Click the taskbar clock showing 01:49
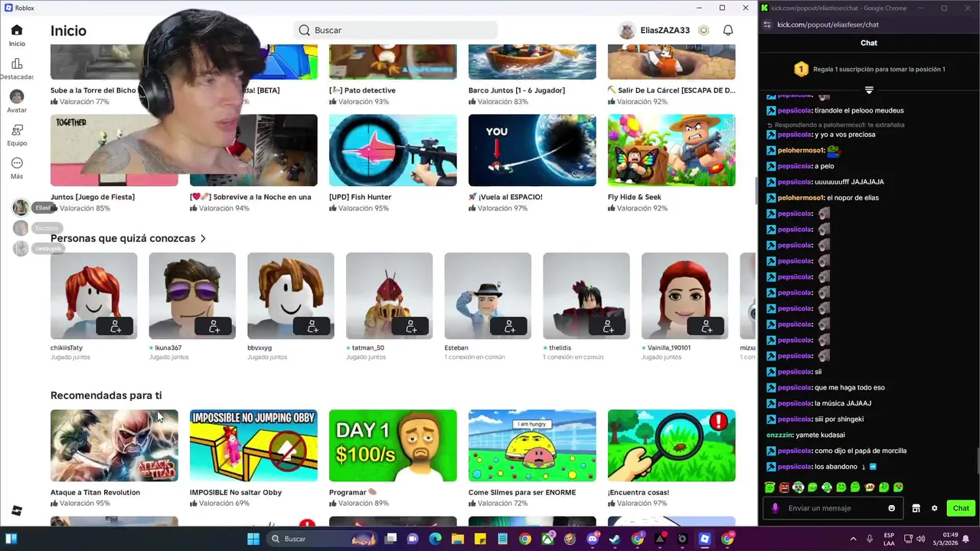 click(950, 539)
